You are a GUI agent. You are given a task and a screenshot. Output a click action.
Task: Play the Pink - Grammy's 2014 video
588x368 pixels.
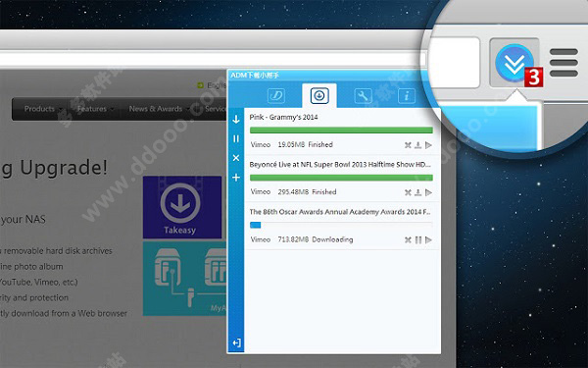tap(428, 145)
